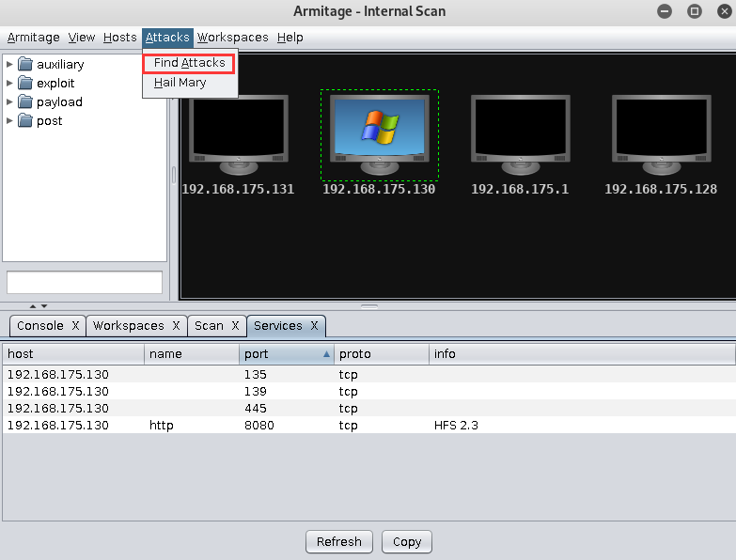The height and width of the screenshot is (560, 736).
Task: Switch to the Scan tab
Action: [x=209, y=326]
